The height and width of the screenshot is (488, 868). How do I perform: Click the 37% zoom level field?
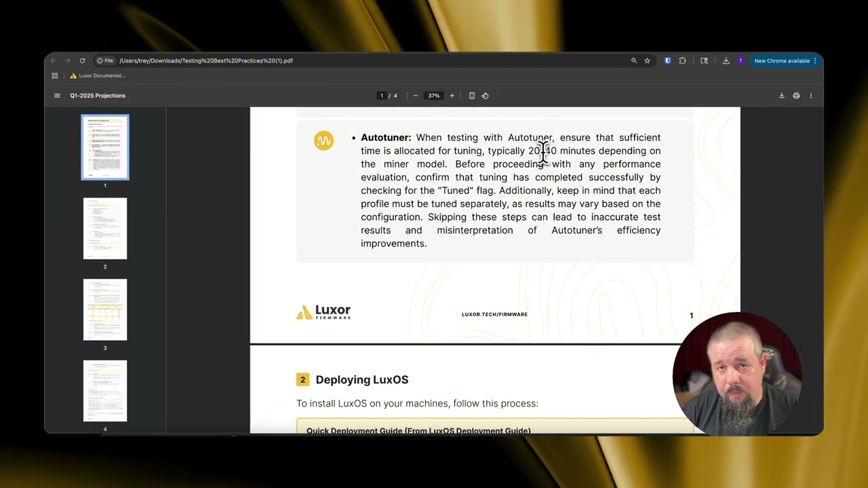[x=434, y=96]
